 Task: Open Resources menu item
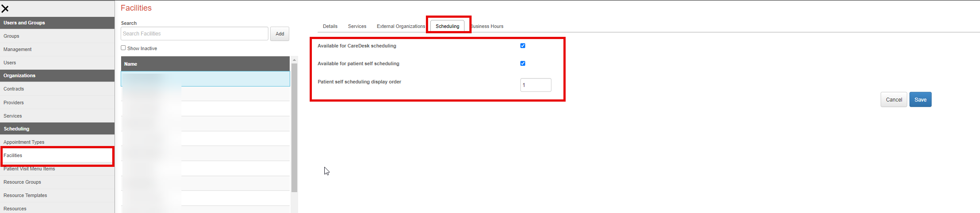57,209
